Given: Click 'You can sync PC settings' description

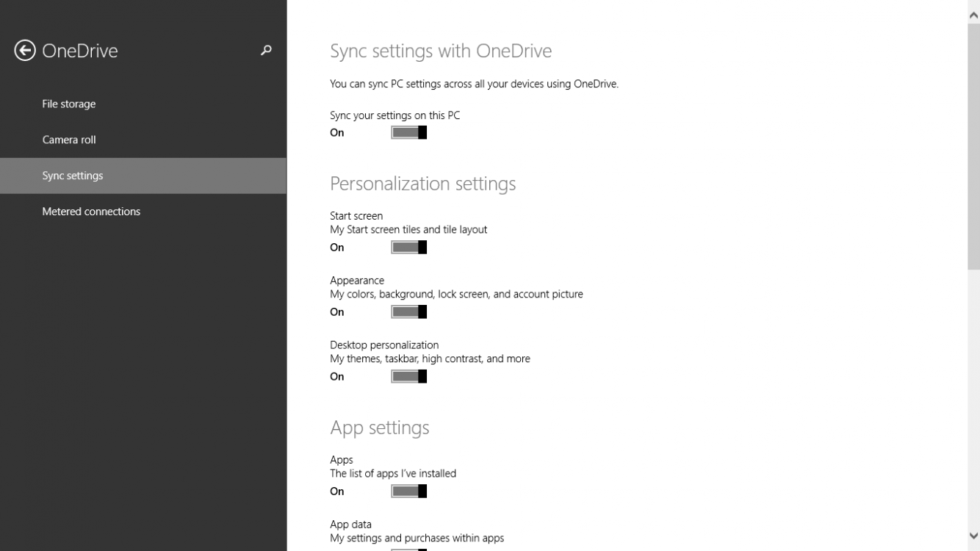Looking at the screenshot, I should (x=475, y=84).
